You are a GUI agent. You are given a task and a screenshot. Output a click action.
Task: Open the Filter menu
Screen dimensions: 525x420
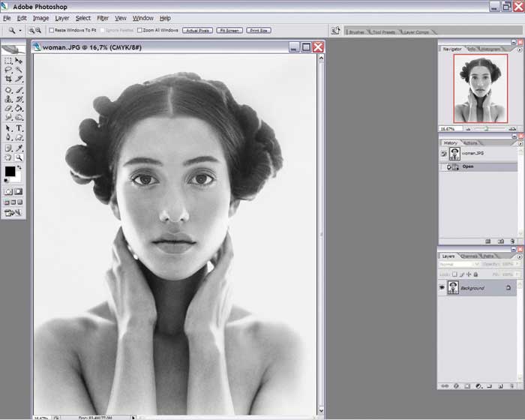pyautogui.click(x=103, y=18)
